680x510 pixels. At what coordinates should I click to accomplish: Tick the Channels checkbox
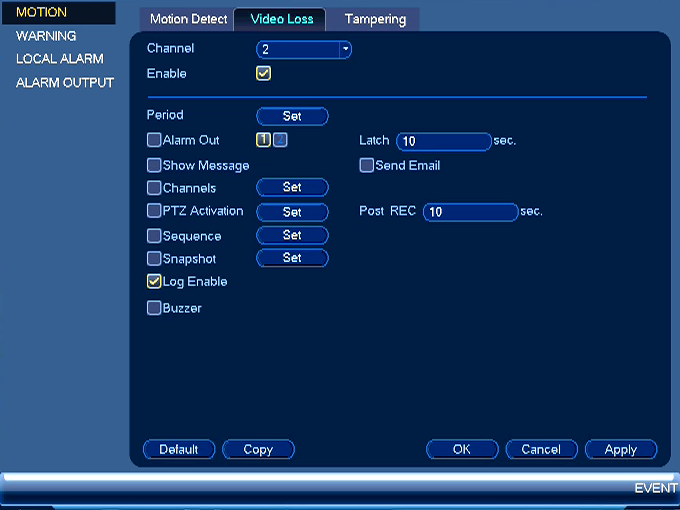click(x=154, y=188)
